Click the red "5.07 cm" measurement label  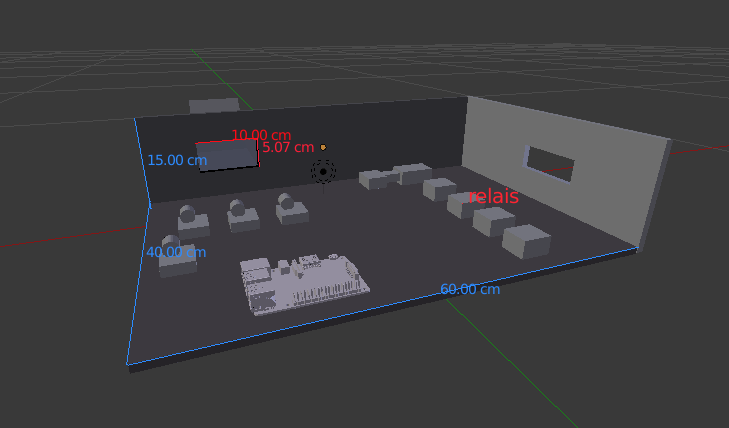[288, 148]
